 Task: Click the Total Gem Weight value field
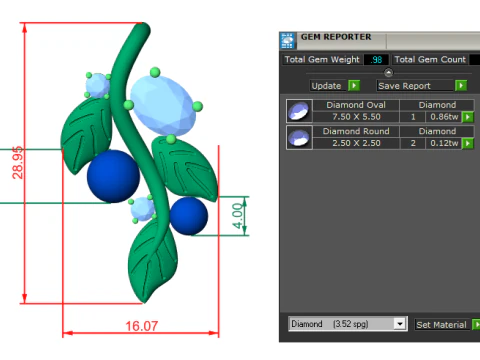click(x=376, y=60)
